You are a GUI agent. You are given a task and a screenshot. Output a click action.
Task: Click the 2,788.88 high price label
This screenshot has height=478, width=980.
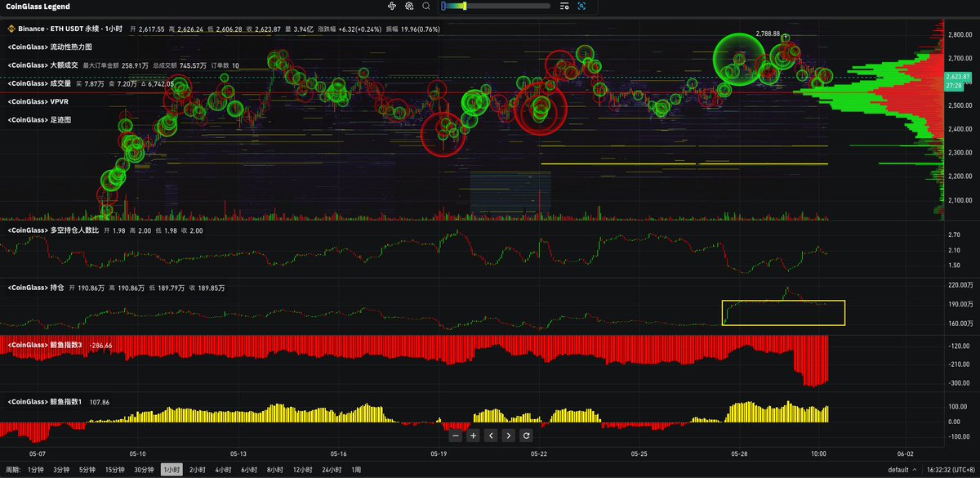click(768, 34)
